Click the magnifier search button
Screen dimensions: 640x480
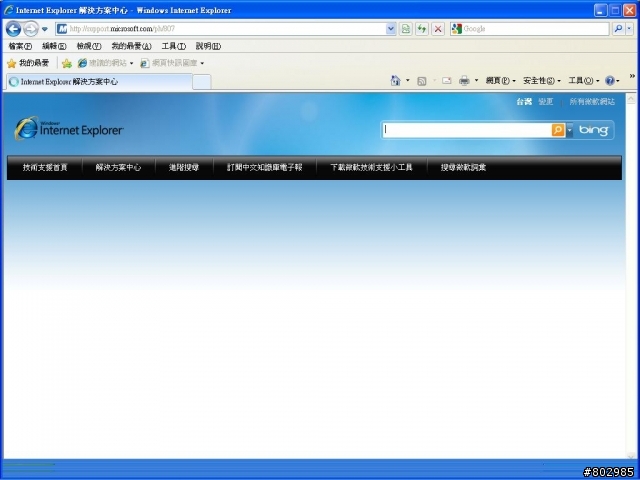[618, 29]
